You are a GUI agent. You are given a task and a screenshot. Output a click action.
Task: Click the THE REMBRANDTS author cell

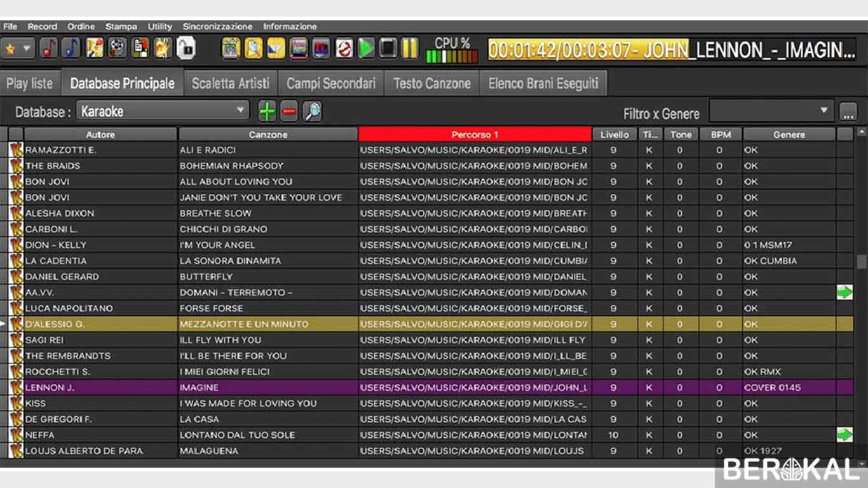pos(100,356)
